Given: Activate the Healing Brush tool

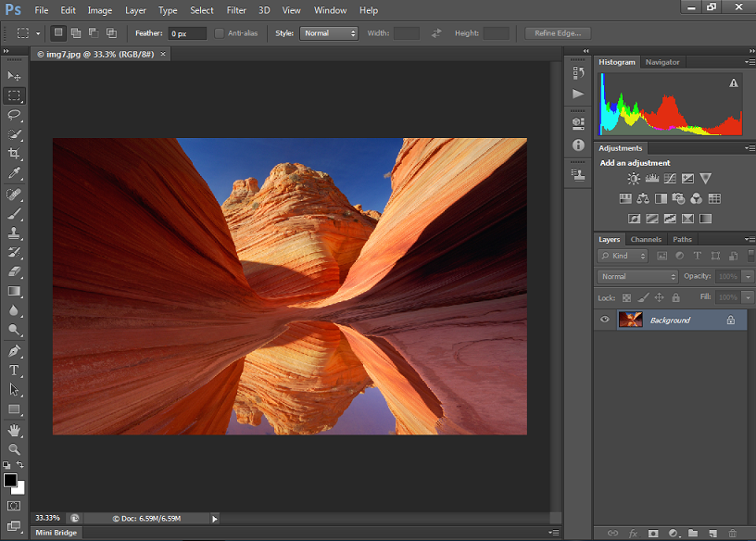Looking at the screenshot, I should [13, 195].
